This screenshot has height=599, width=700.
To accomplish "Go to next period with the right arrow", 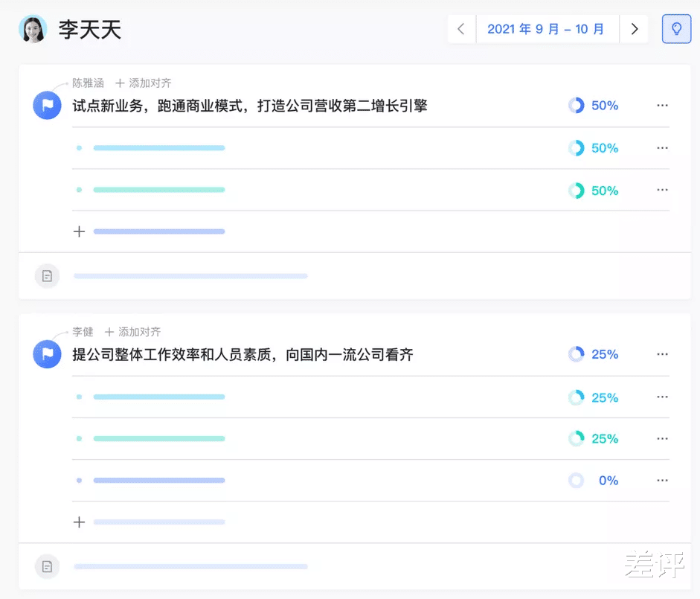I will [x=635, y=28].
